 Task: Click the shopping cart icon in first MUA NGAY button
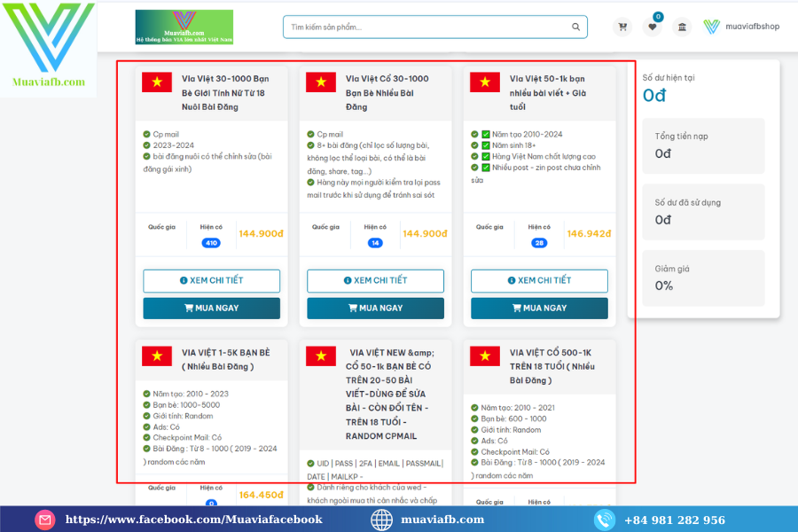189,308
